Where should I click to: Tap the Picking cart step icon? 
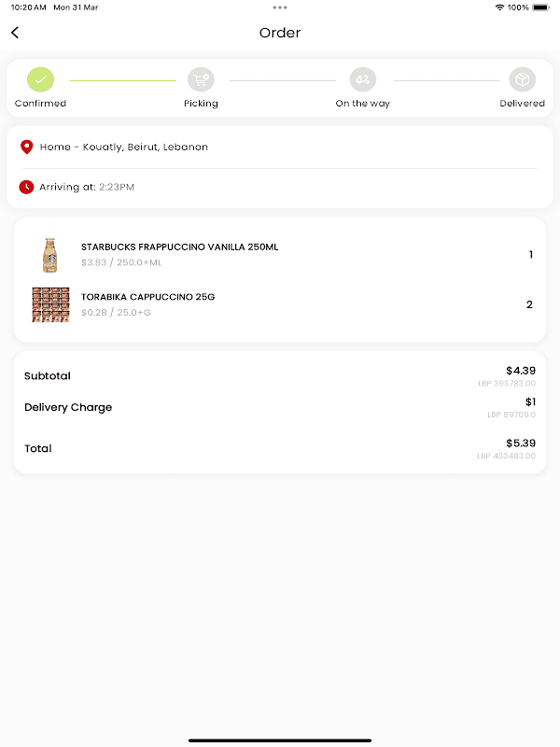click(x=201, y=79)
